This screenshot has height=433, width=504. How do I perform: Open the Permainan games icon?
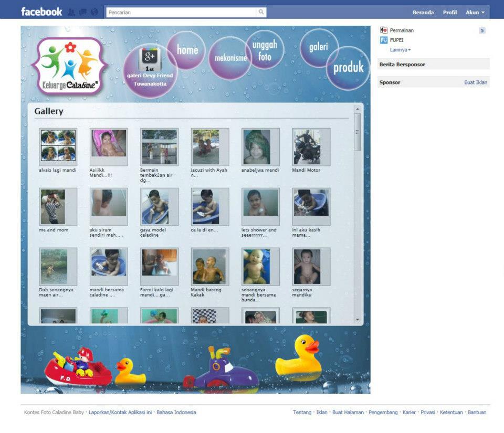tap(383, 30)
